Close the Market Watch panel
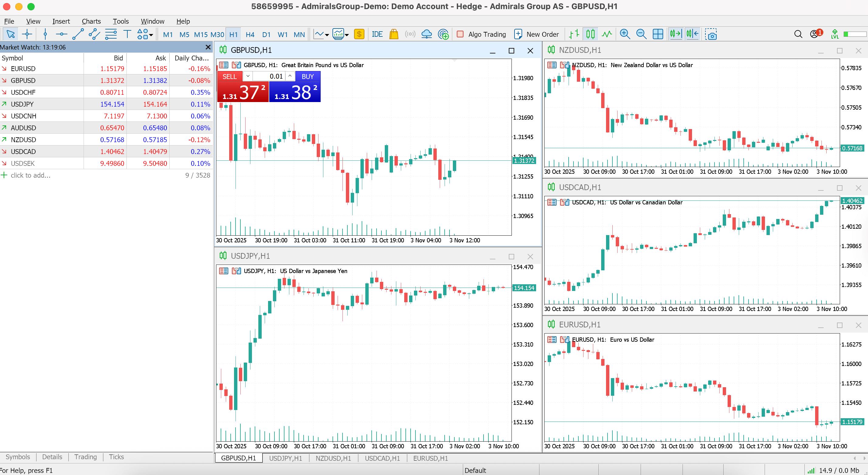This screenshot has height=475, width=868. tap(208, 47)
